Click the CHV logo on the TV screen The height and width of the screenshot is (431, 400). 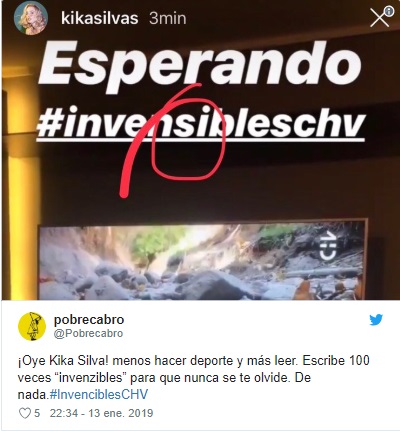[x=328, y=245]
